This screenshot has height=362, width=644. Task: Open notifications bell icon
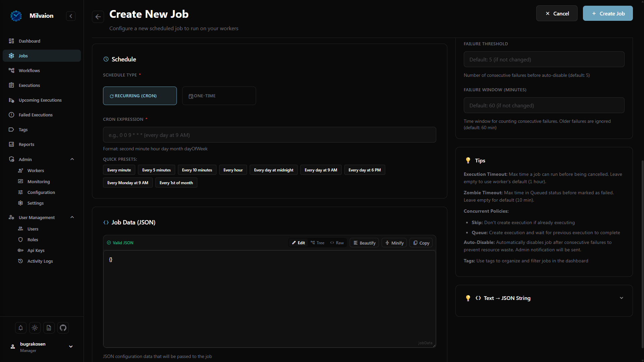[20, 328]
